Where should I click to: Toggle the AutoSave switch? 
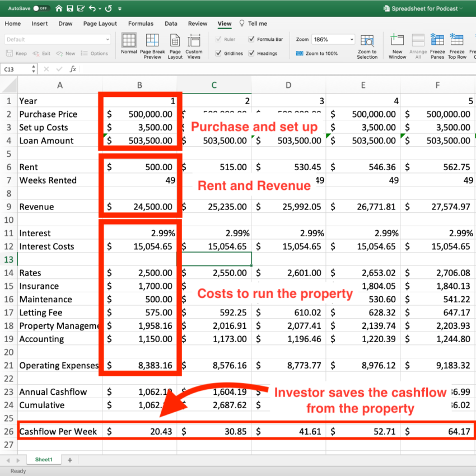pyautogui.click(x=41, y=8)
